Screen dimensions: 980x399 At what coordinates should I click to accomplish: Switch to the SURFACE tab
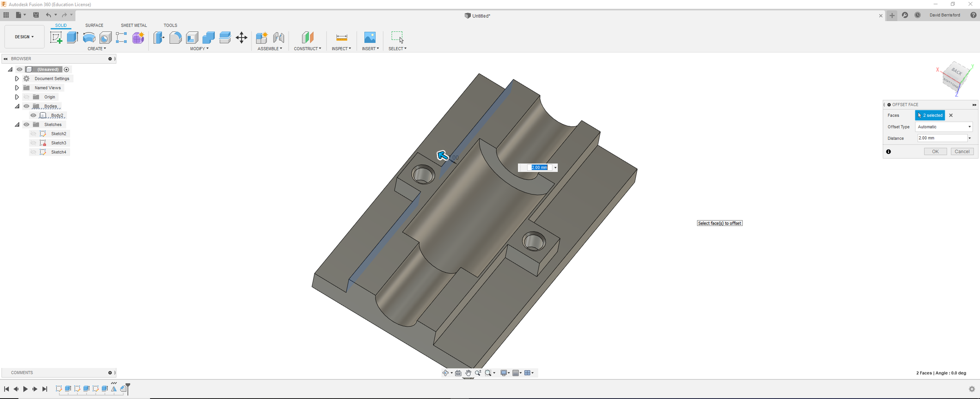pos(94,25)
